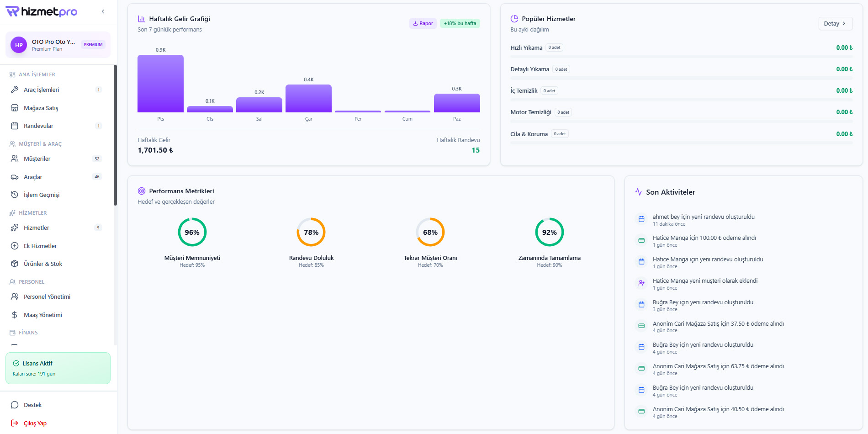Open Ek Hizmetler plus-circle icon
The image size is (868, 434).
click(15, 246)
